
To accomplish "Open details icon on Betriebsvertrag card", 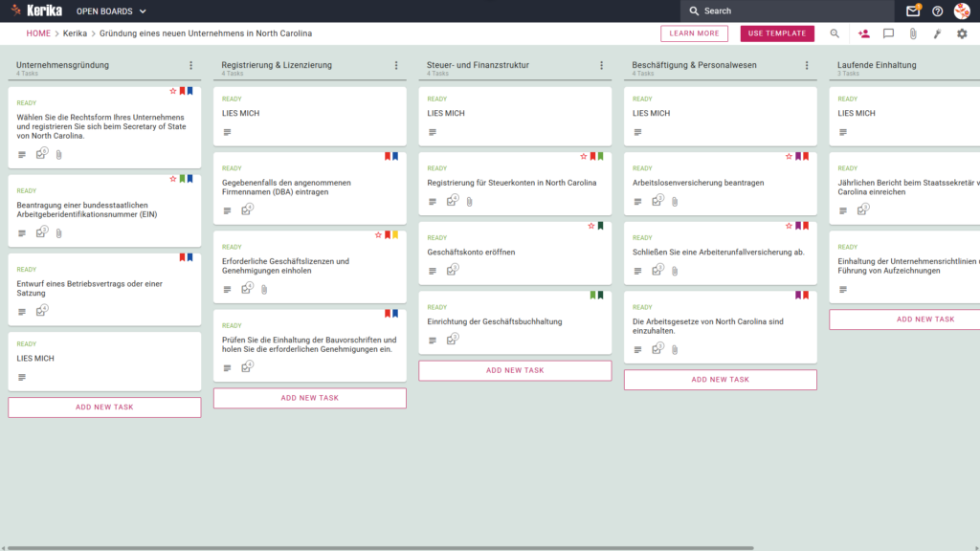I will tap(22, 312).
